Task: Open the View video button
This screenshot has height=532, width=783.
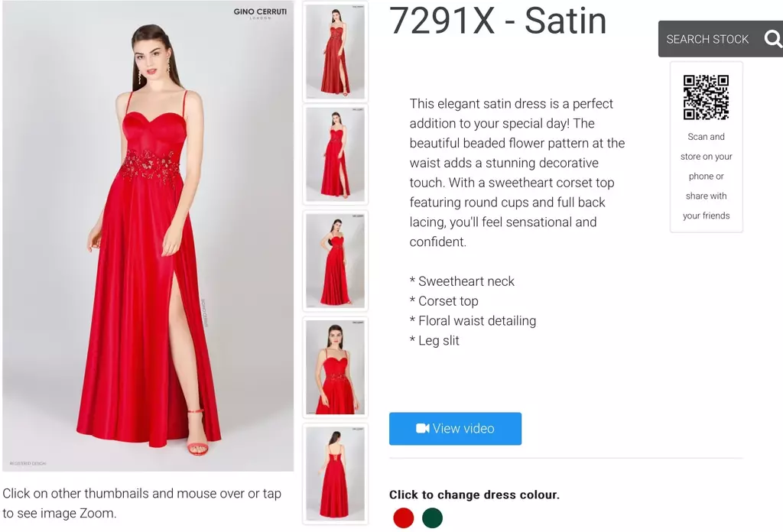Action: click(x=456, y=429)
